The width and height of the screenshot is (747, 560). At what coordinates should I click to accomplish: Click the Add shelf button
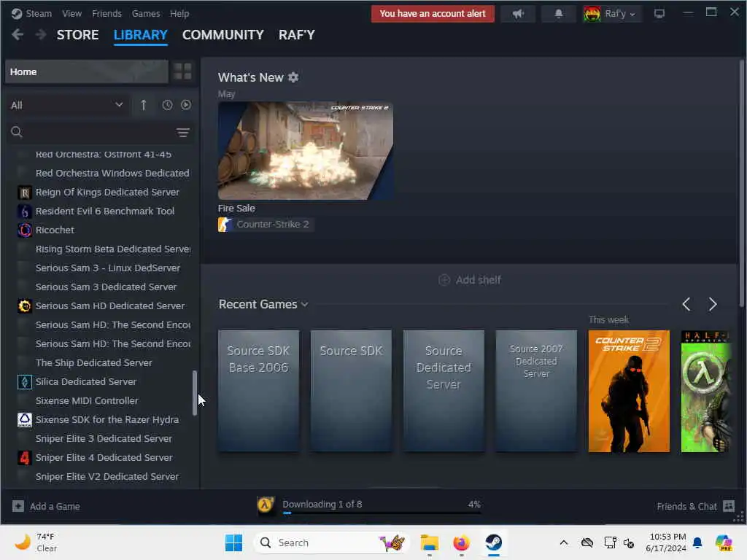[x=470, y=280]
